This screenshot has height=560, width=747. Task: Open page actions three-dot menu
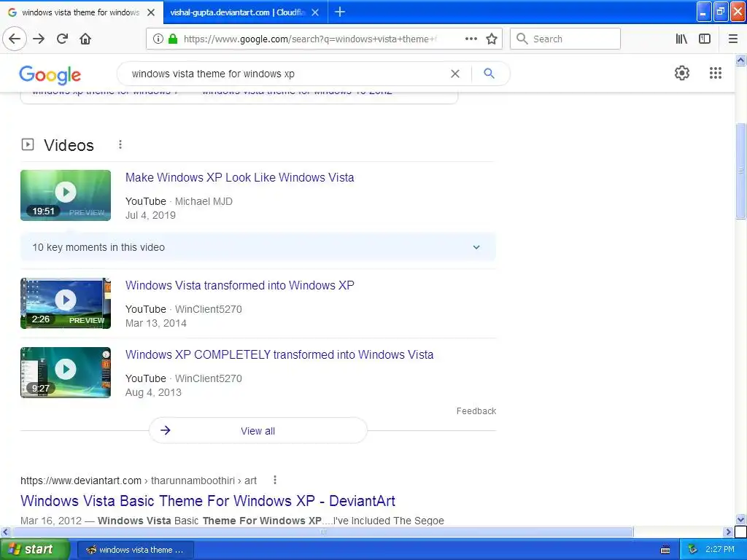[x=471, y=39]
